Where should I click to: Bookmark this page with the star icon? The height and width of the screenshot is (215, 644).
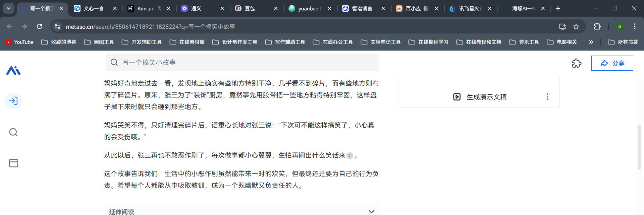[x=576, y=26]
